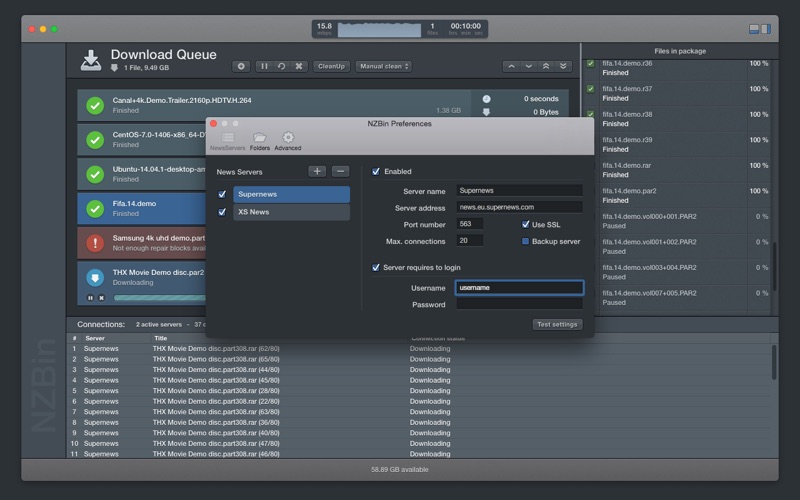Click the Test settings button
The image size is (800, 500).
tap(557, 324)
